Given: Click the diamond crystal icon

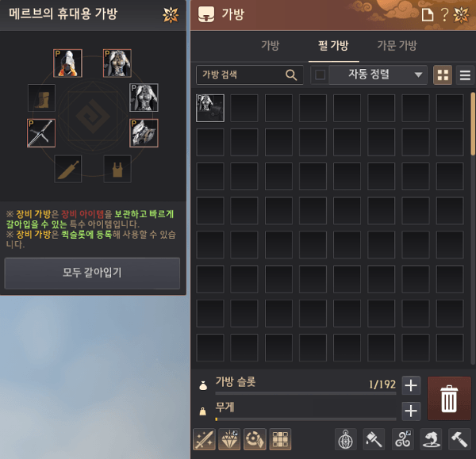Looking at the screenshot, I should point(229,439).
